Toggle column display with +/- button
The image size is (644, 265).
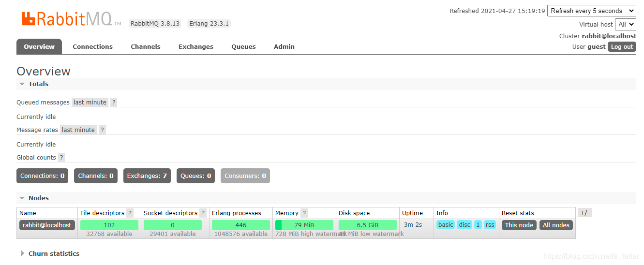584,213
